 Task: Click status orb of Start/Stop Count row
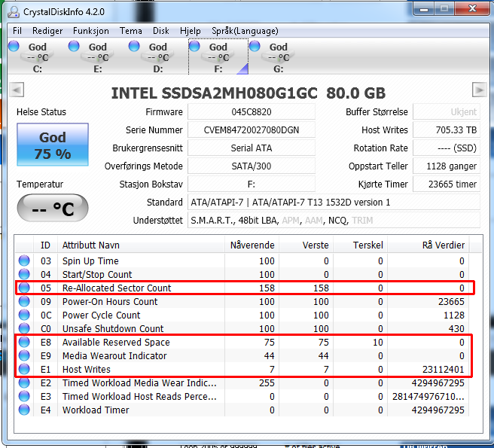[24, 274]
